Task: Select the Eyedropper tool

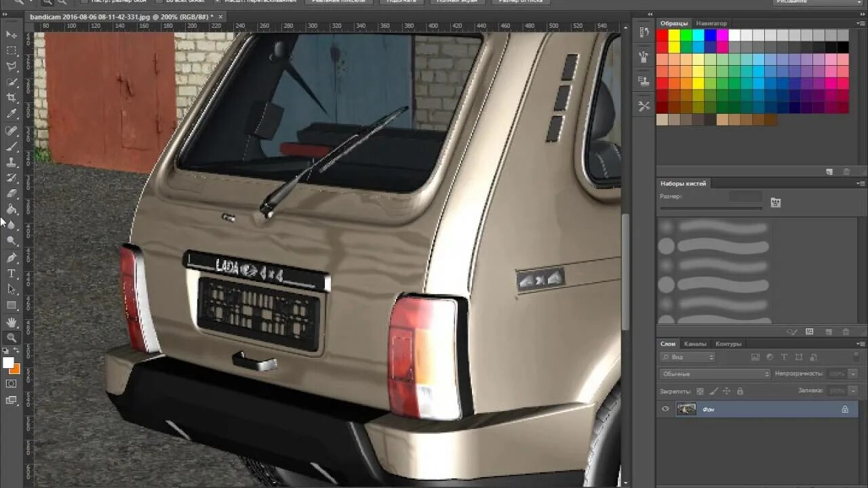Action: [12, 114]
